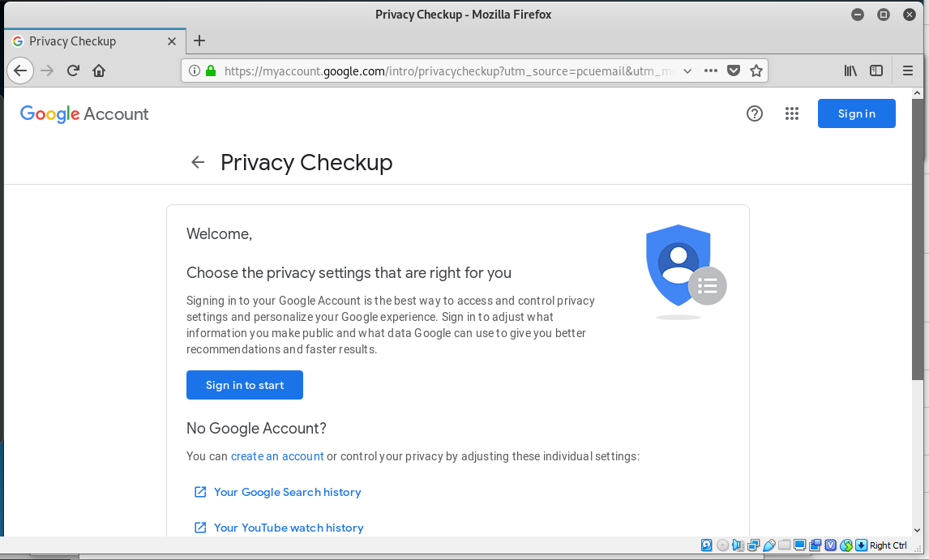Open the Firefox hamburger menu

coord(908,71)
